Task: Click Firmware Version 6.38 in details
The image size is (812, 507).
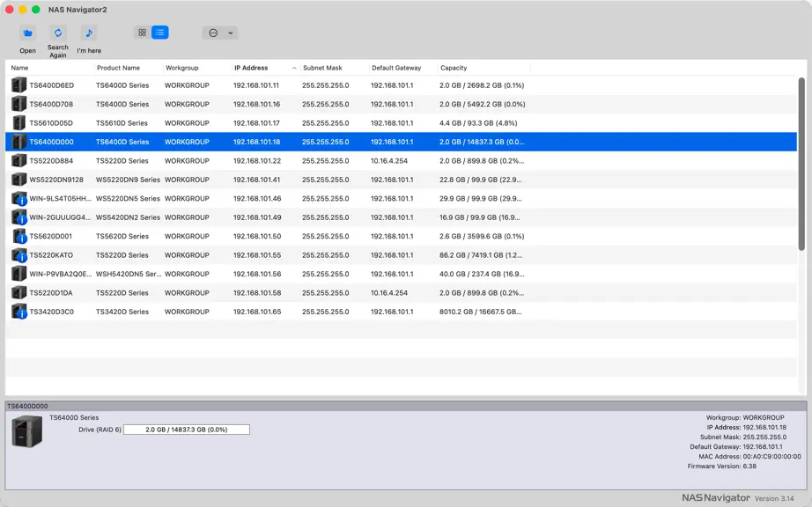Action: click(722, 467)
